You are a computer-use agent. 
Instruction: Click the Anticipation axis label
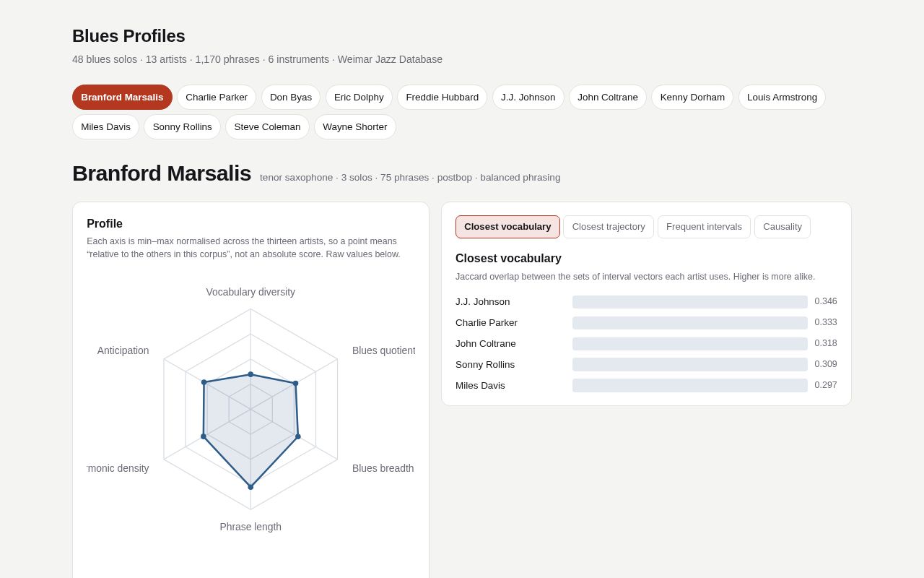[123, 350]
